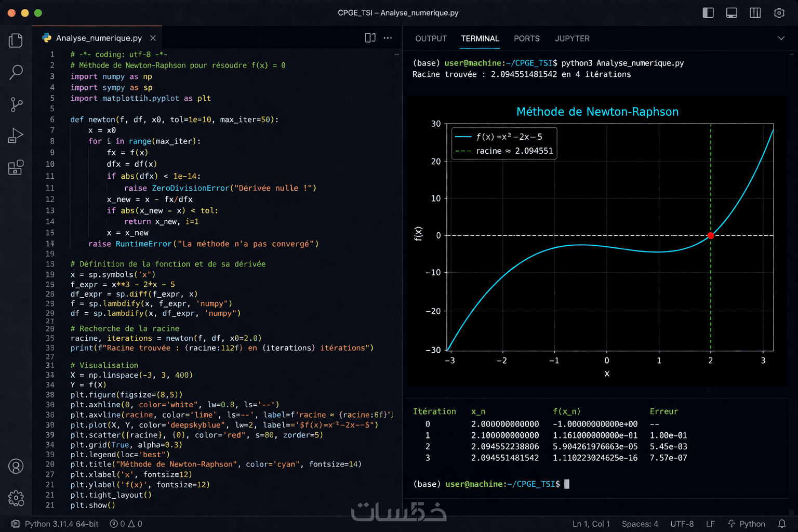Click x_n value 2.100000000000 in table
Screen dimensions: 798x532
(505, 435)
